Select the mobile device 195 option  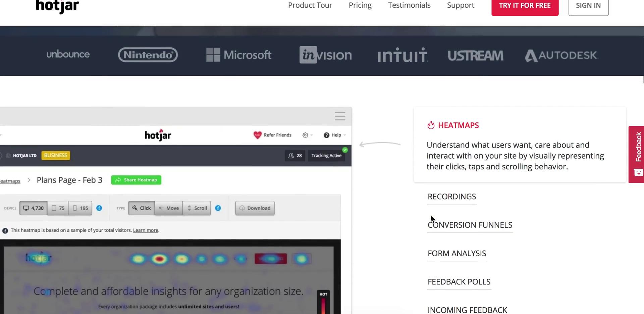coord(80,208)
